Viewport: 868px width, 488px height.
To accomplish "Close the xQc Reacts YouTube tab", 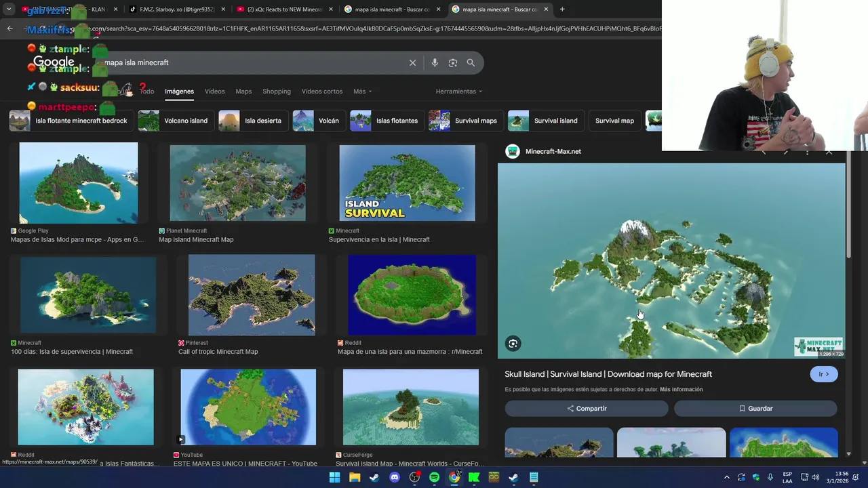I will [331, 9].
